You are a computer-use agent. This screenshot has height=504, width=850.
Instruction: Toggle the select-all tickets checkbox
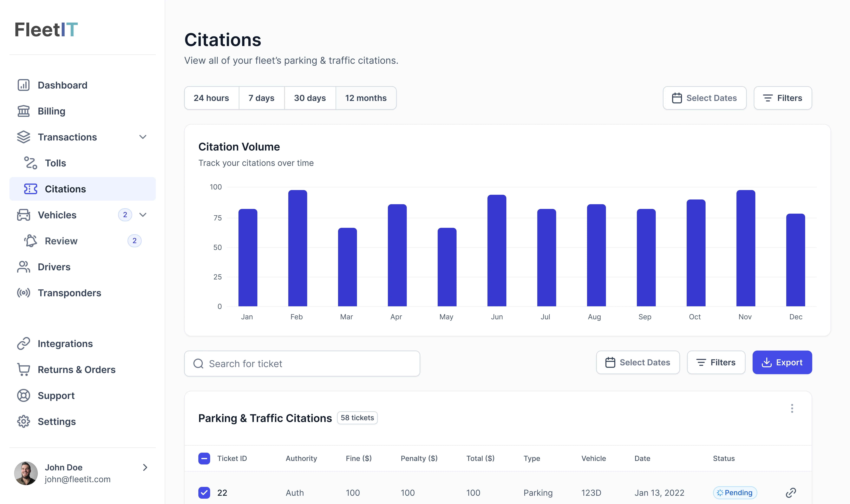tap(204, 459)
